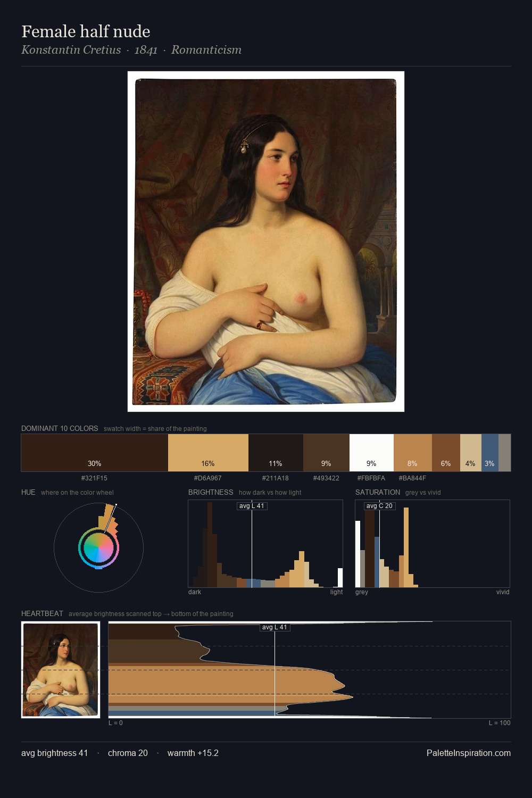532x798 pixels.
Task: Click 'avg brightness 41' in the footer
Action: pyautogui.click(x=54, y=753)
